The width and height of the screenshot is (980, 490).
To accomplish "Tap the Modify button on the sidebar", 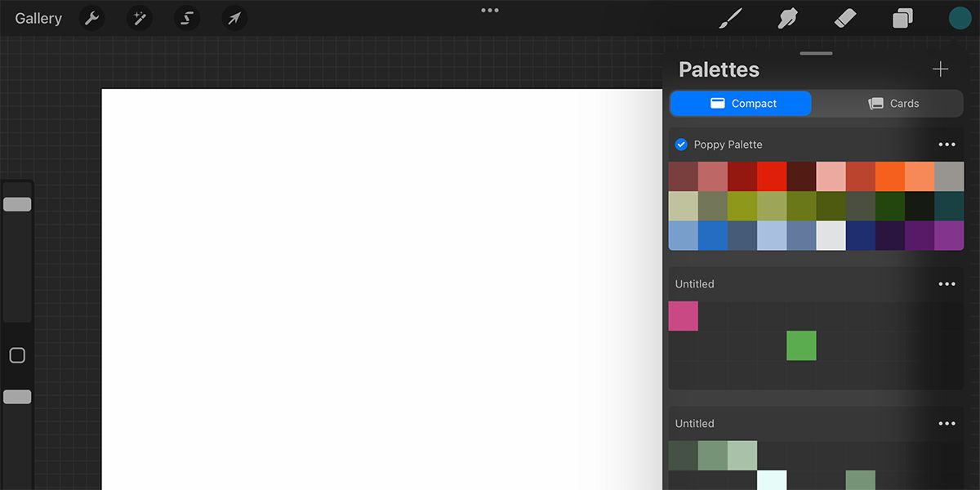I will coord(17,354).
